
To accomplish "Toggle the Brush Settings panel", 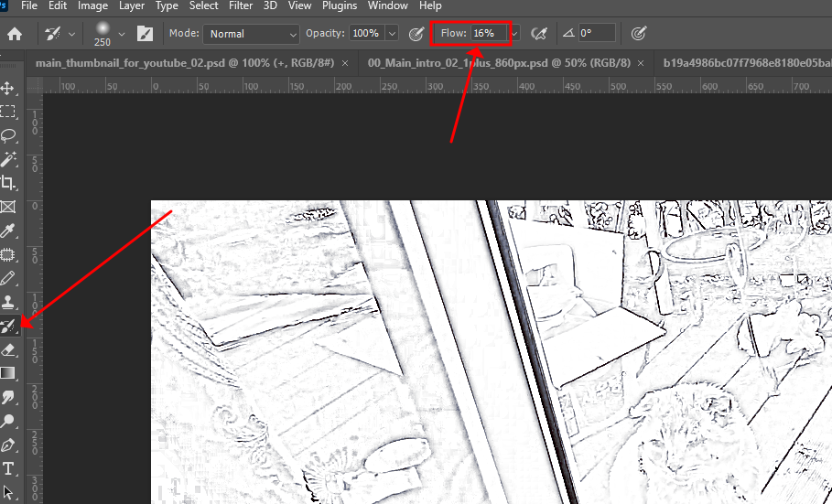I will tap(145, 34).
